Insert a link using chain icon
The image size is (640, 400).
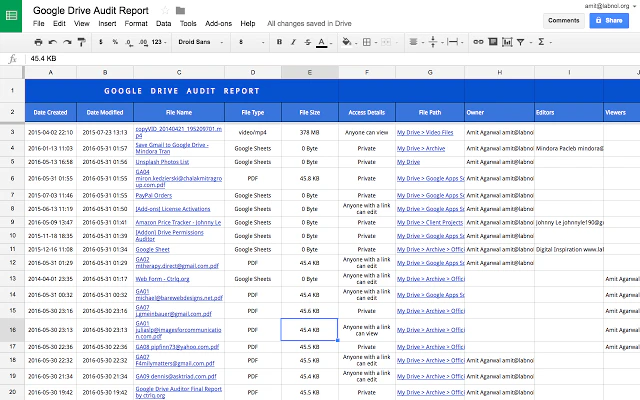(x=478, y=42)
